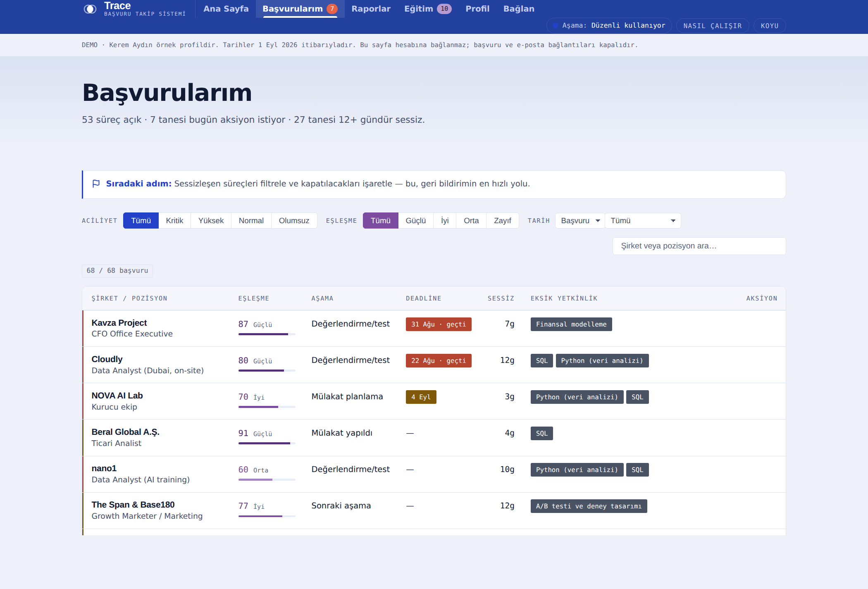868x589 pixels.
Task: Filter match by İyi
Action: pos(445,221)
